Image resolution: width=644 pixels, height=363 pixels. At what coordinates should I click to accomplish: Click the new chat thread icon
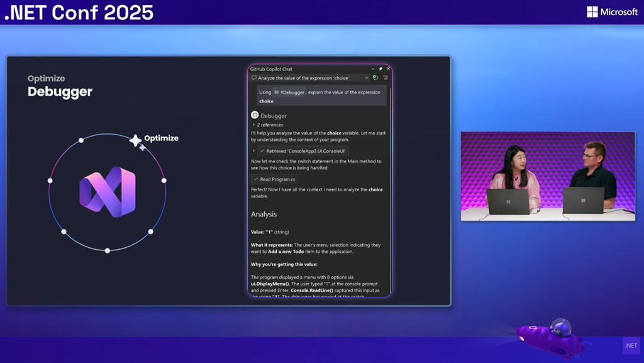tap(375, 78)
